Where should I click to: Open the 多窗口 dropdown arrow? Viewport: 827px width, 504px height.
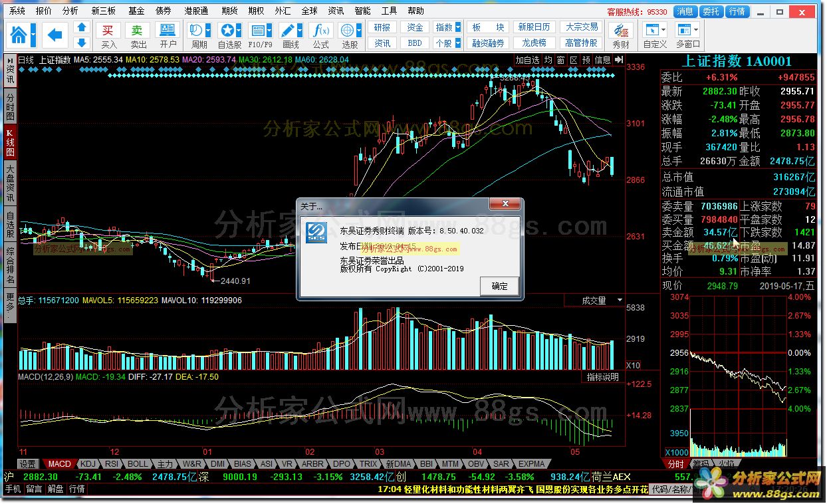(696, 31)
